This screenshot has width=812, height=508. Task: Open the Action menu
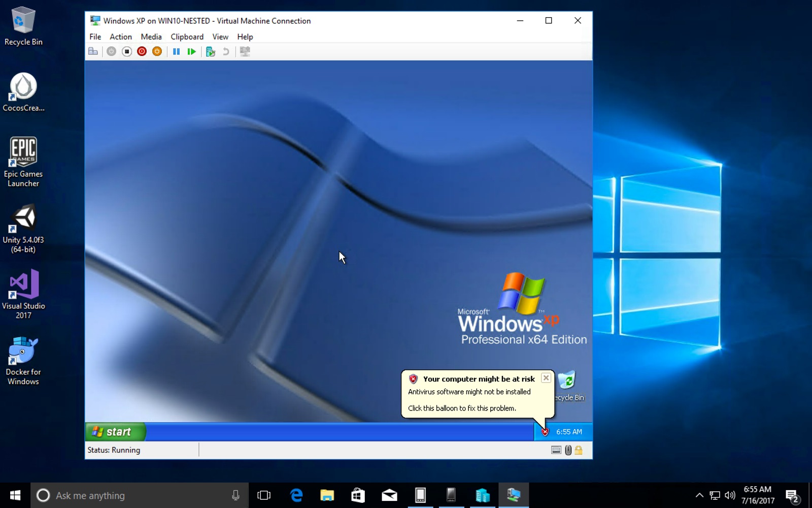(121, 37)
